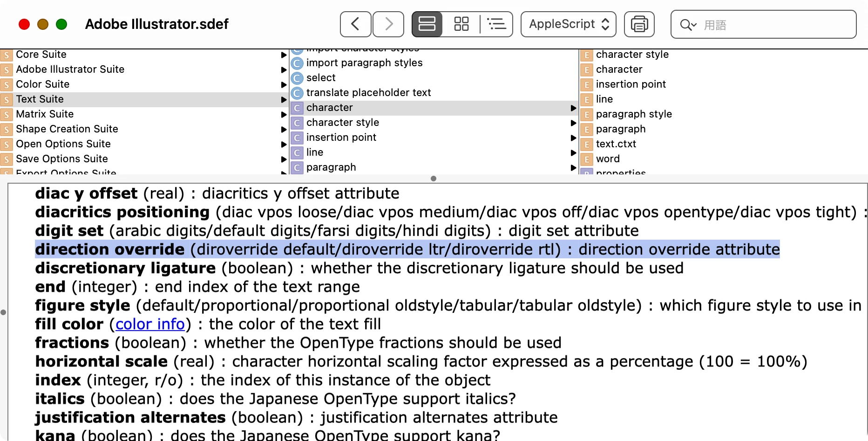This screenshot has width=868, height=441.
Task: Click element icon for line in right column
Action: pyautogui.click(x=587, y=100)
